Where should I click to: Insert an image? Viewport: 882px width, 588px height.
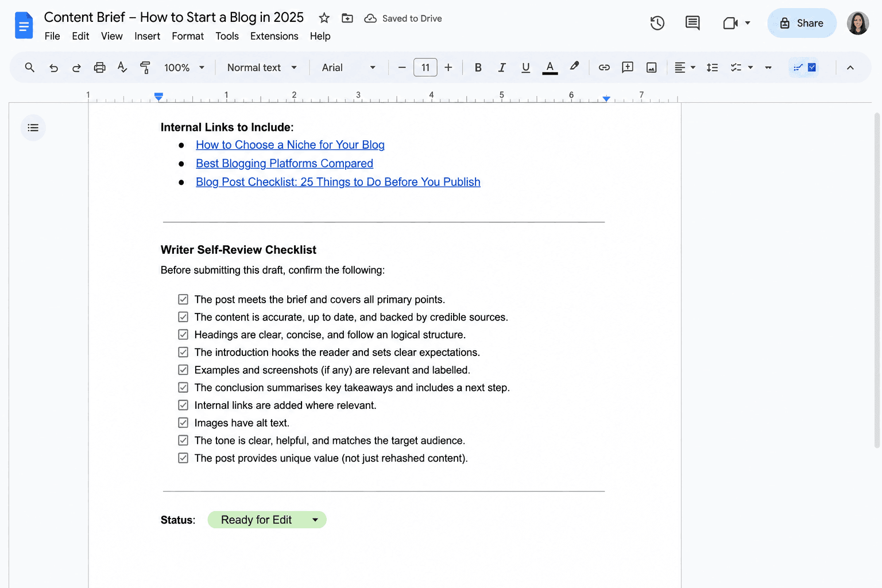coord(652,67)
